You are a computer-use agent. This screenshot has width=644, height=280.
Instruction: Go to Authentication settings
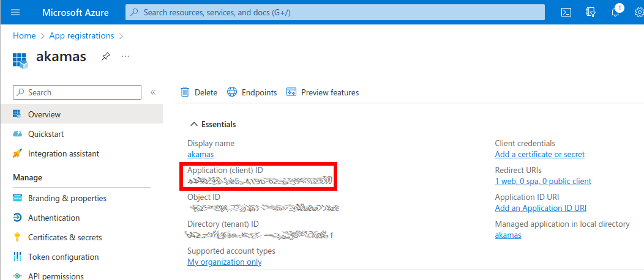click(54, 218)
